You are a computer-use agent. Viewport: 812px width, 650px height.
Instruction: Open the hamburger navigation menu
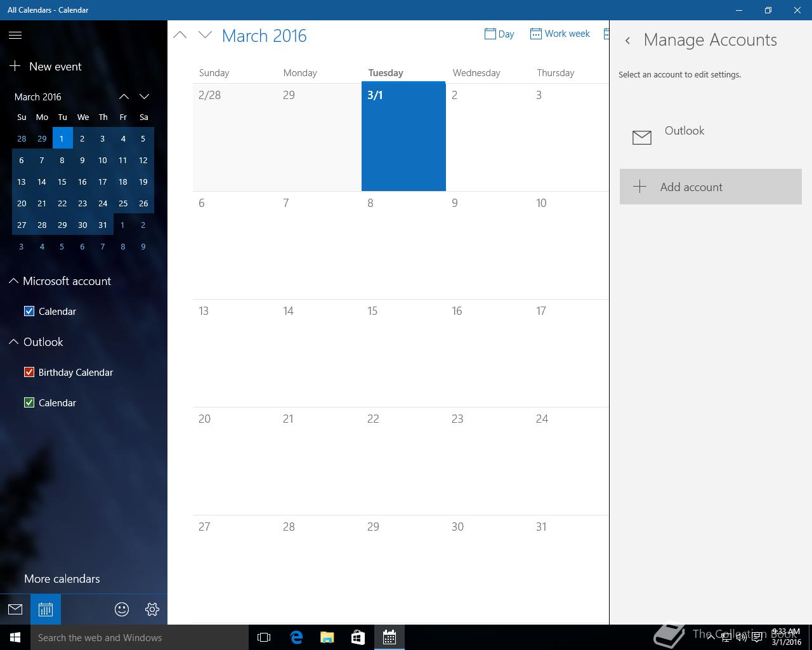pos(15,36)
